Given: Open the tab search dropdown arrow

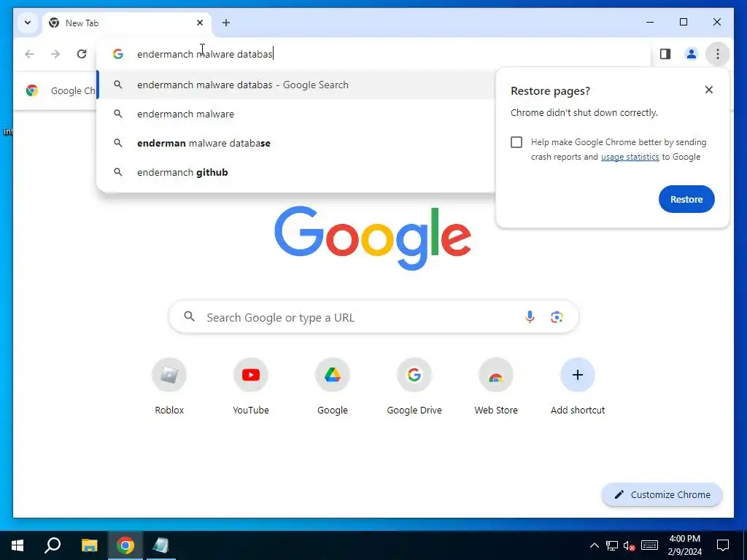Looking at the screenshot, I should coord(28,23).
